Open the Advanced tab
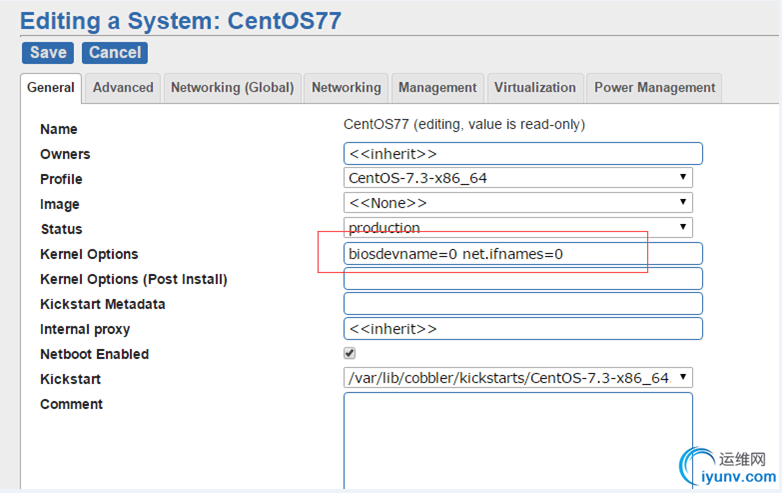The height and width of the screenshot is (493, 782). pyautogui.click(x=123, y=88)
